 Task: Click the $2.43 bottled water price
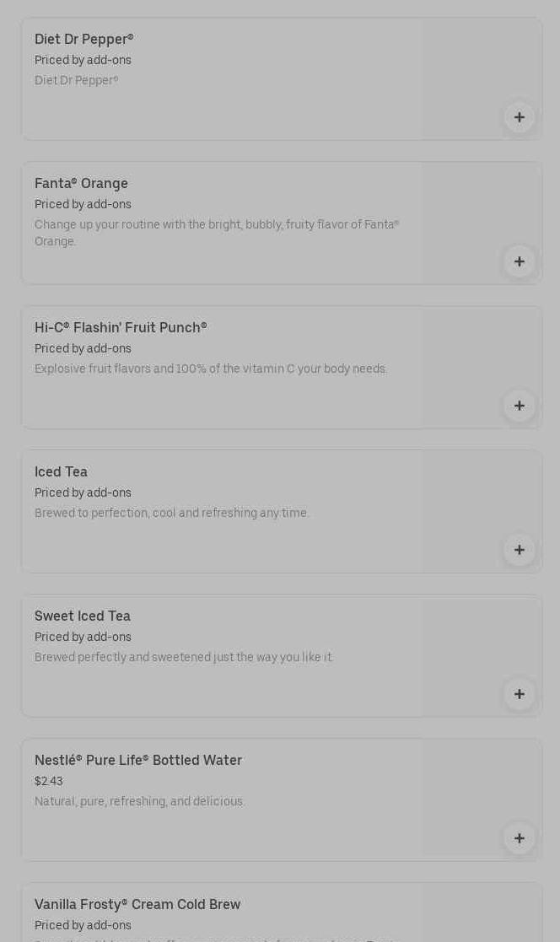(49, 782)
